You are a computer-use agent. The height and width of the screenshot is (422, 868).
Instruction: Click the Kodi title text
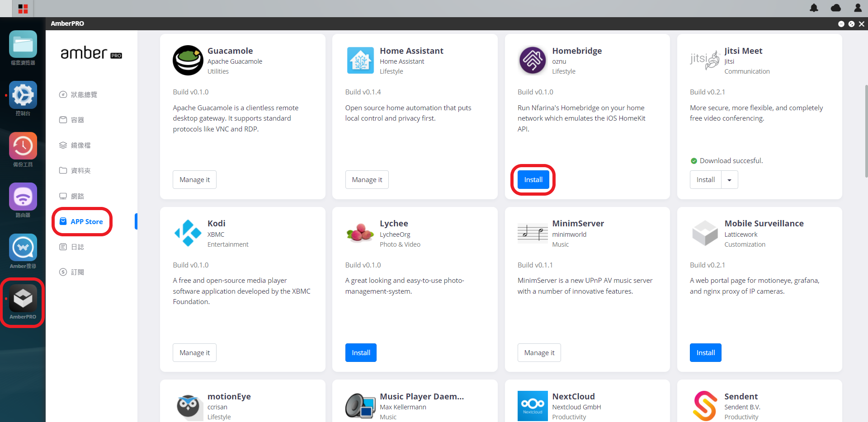pos(216,223)
